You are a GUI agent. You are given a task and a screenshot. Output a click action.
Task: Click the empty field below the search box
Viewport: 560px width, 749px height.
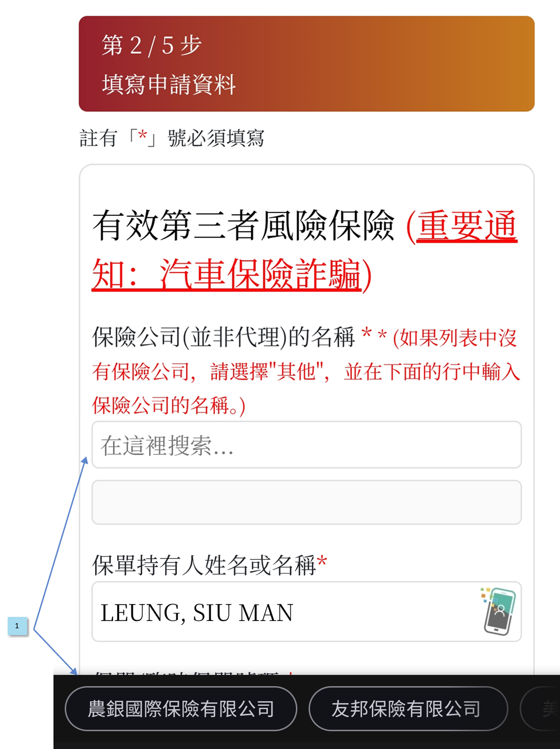(x=307, y=502)
